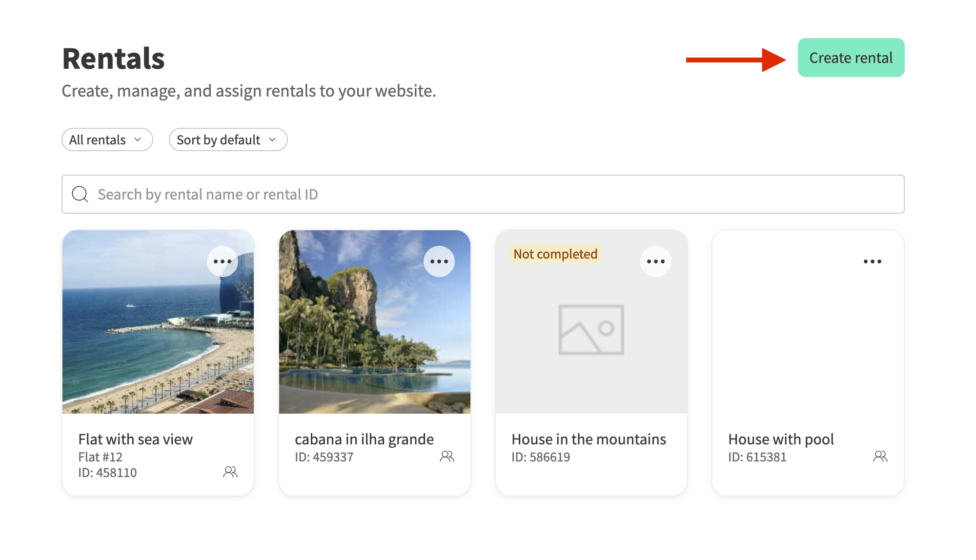Open options menu for Flat with sea view

pyautogui.click(x=223, y=261)
